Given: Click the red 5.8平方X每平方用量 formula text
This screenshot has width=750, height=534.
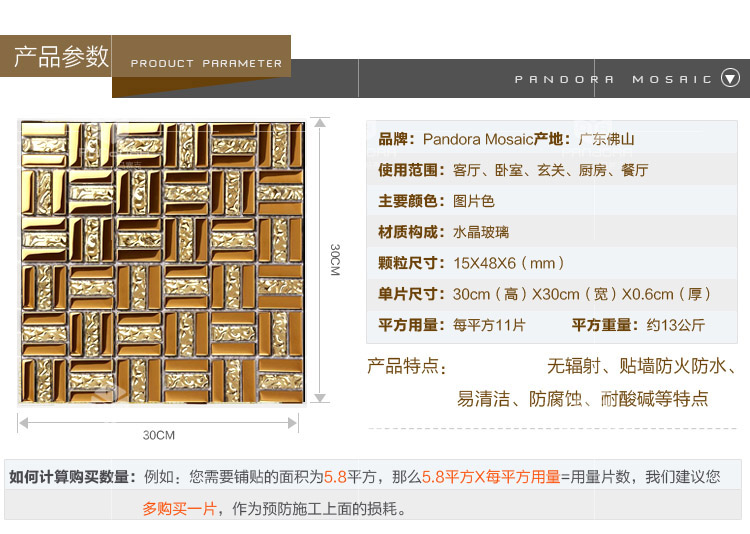Looking at the screenshot, I should tap(490, 477).
